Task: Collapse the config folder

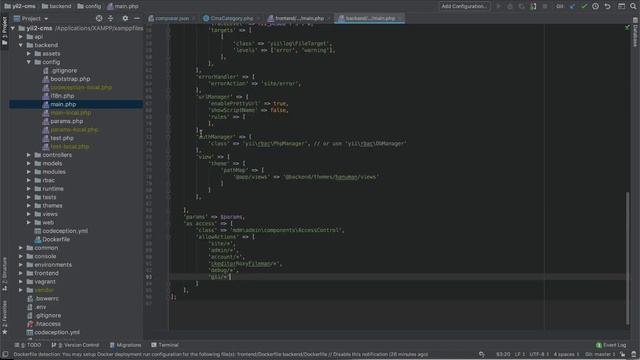Action: [29, 62]
